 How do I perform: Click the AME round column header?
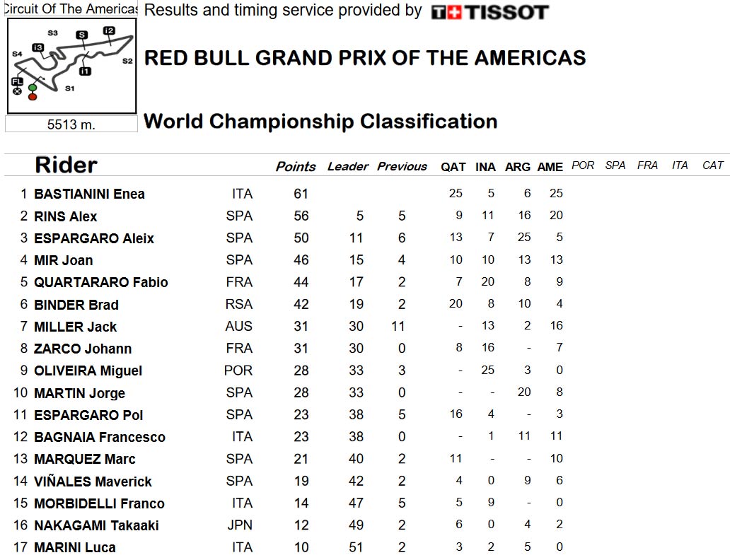(x=550, y=167)
